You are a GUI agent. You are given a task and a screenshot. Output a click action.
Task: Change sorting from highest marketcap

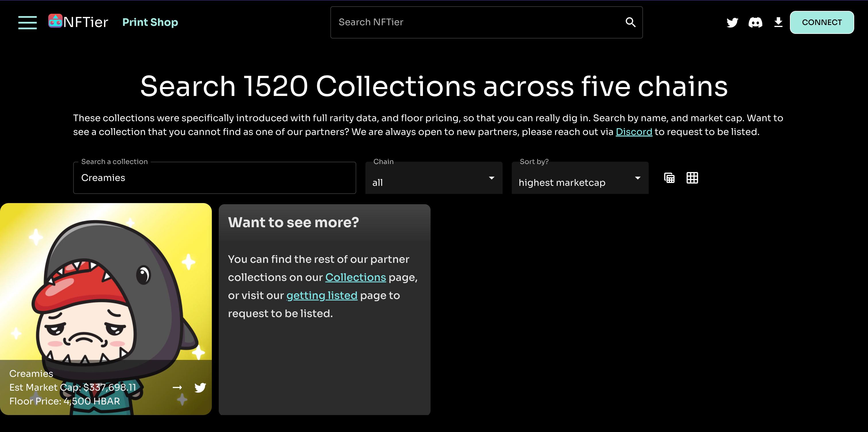coord(580,182)
